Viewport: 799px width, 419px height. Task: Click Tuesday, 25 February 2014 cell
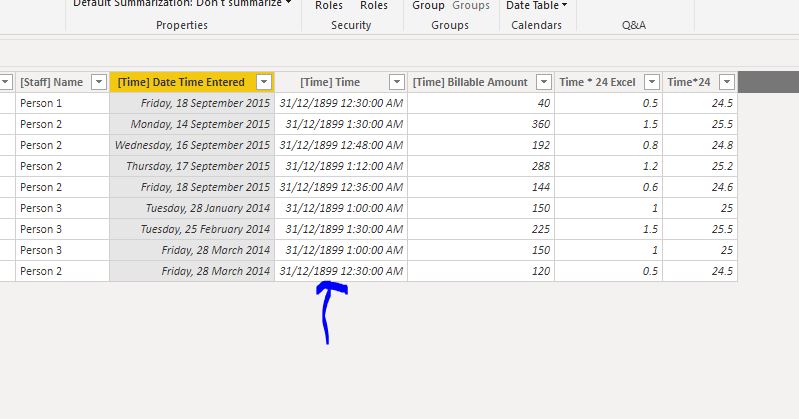pos(192,229)
